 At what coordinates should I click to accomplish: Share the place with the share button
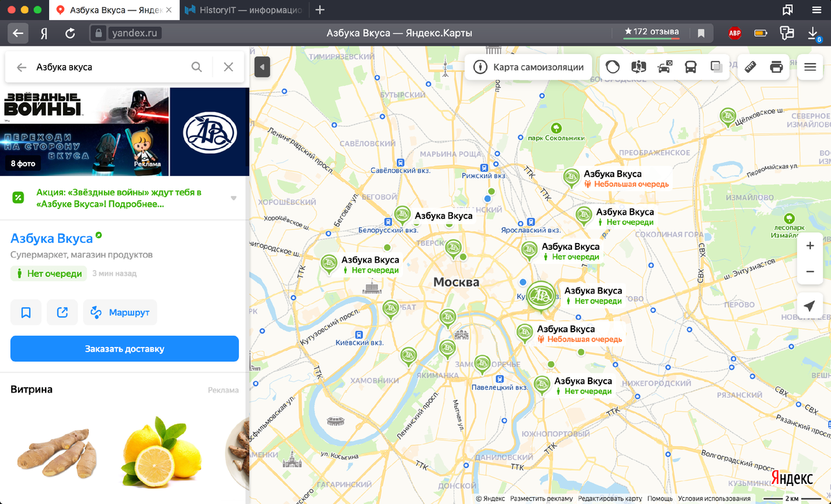click(x=62, y=312)
